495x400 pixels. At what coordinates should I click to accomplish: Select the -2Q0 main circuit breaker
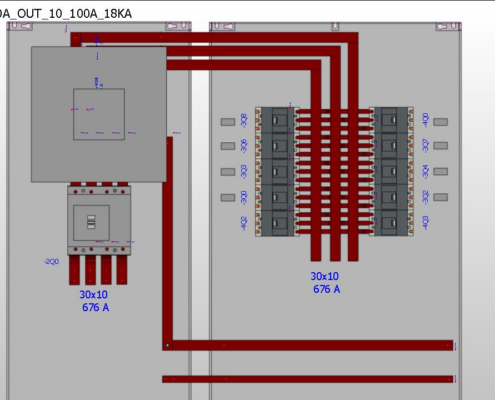[x=99, y=220]
